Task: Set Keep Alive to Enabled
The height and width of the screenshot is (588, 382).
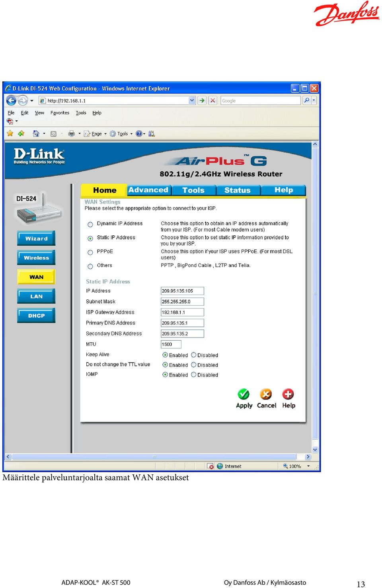Action: pyautogui.click(x=165, y=355)
